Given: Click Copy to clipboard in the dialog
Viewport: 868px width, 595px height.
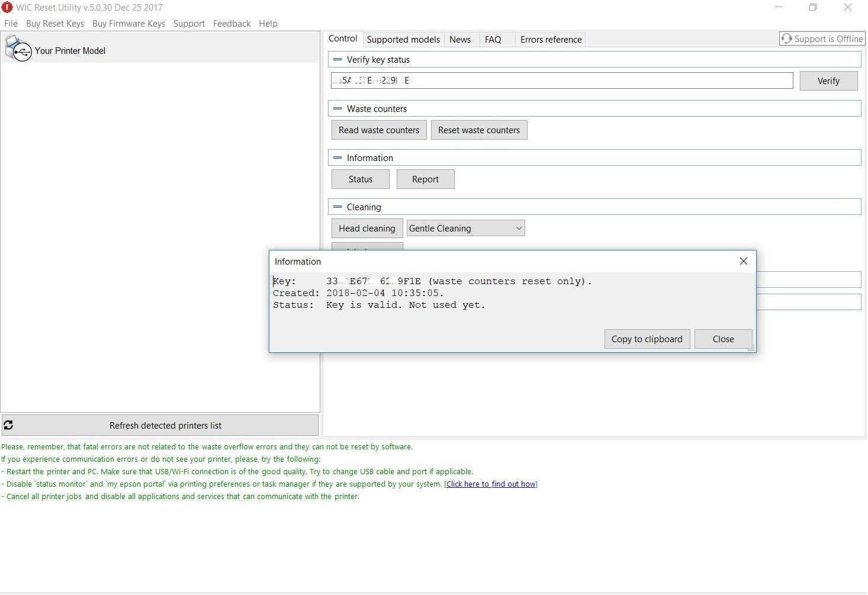Looking at the screenshot, I should click(647, 339).
